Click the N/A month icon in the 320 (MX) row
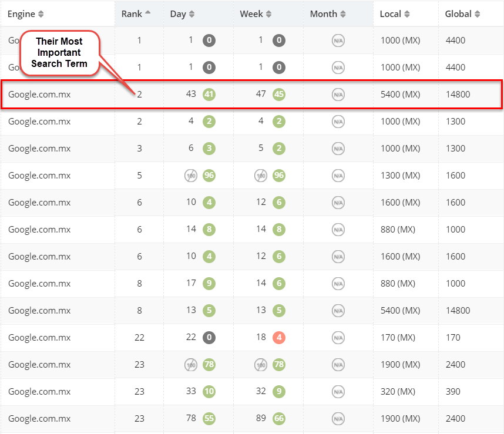Image resolution: width=504 pixels, height=434 pixels. tap(338, 392)
